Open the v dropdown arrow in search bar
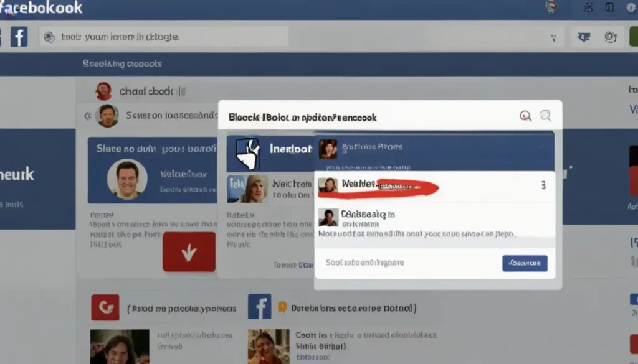 point(553,38)
